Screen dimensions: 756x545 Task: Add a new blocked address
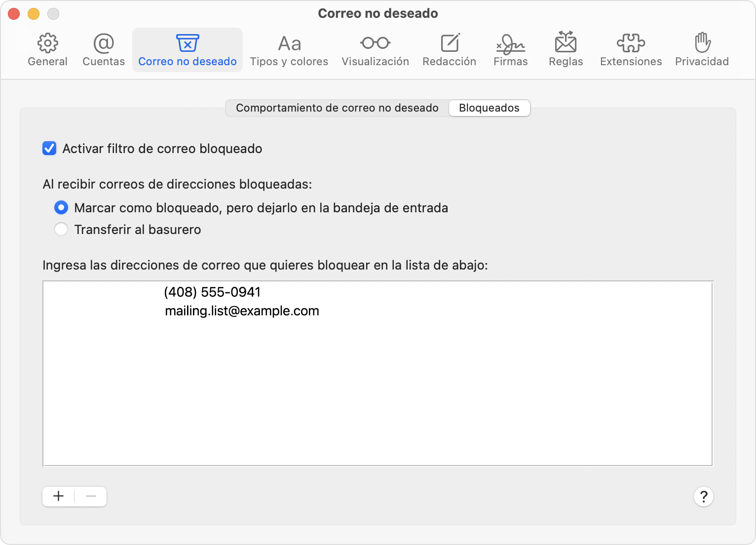click(x=58, y=496)
